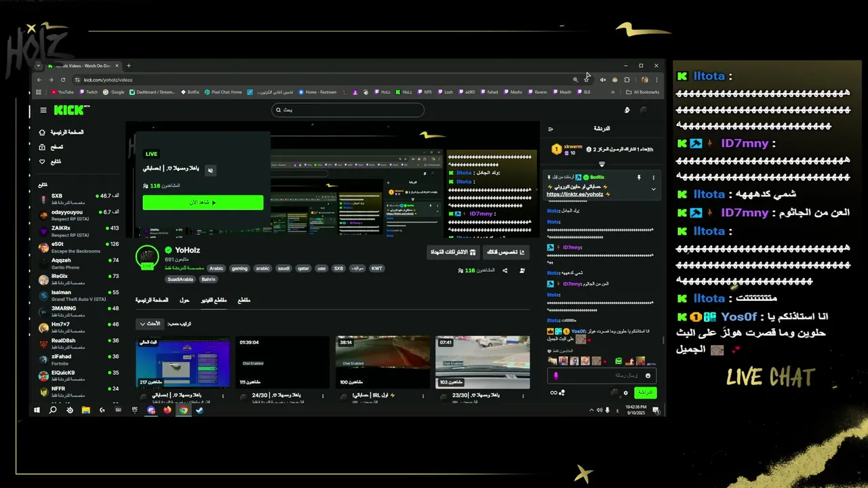Click the Kick search field
Image resolution: width=868 pixels, height=488 pixels.
pos(348,110)
